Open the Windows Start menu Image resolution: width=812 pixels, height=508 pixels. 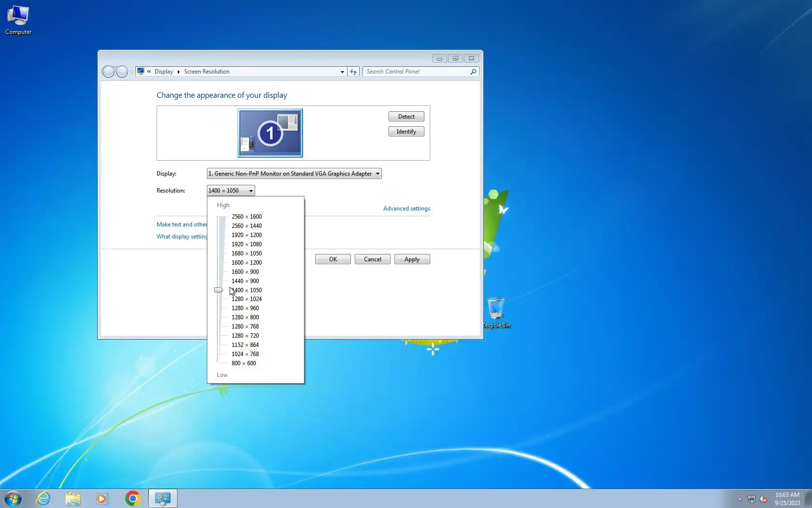(x=13, y=498)
